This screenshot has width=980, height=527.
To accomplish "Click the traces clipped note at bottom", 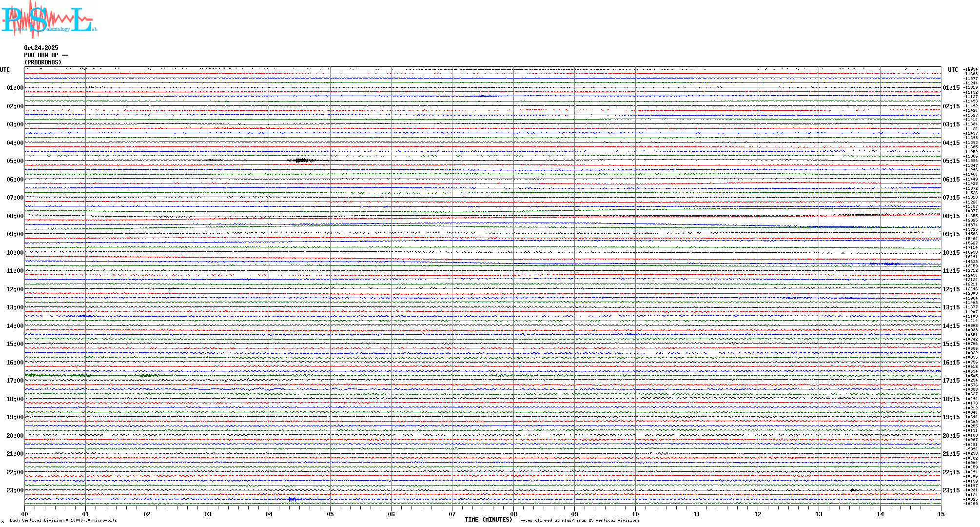I will [578, 520].
